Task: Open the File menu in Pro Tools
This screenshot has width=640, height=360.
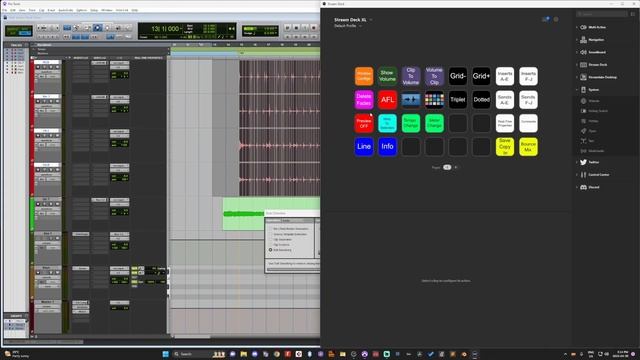Action: (5, 10)
